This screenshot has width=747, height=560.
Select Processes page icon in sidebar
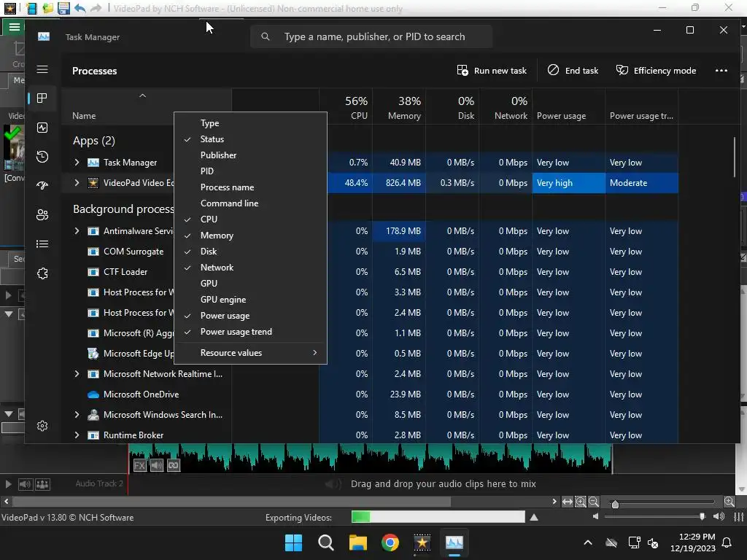(x=42, y=98)
